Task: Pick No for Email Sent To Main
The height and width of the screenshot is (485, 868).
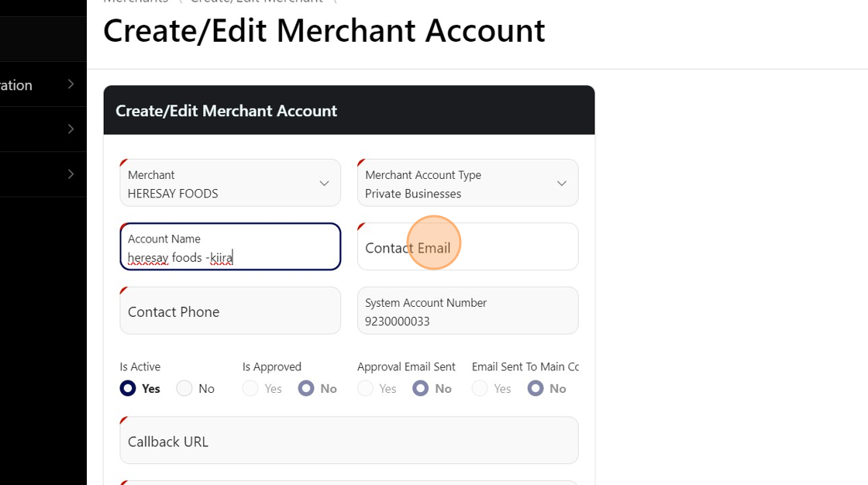Action: tap(536, 388)
